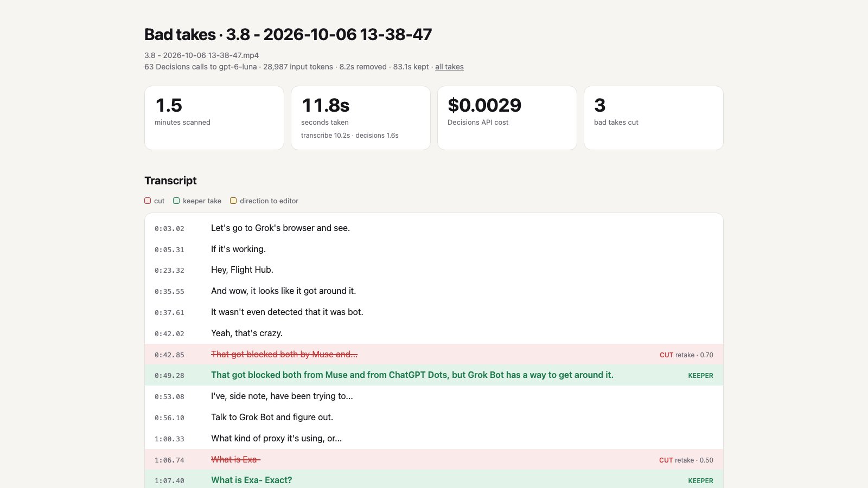Click 'transcribe 10.2s · decisions 1.6s' text

pos(350,136)
